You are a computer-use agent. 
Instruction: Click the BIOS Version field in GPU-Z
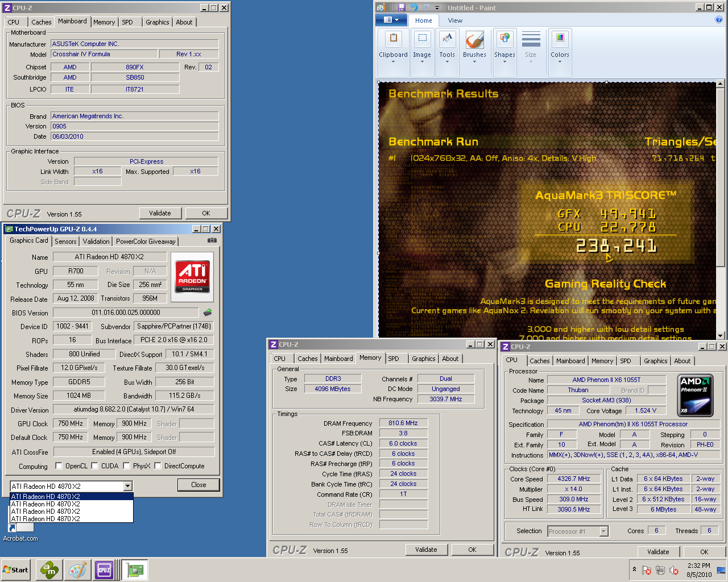coord(126,313)
